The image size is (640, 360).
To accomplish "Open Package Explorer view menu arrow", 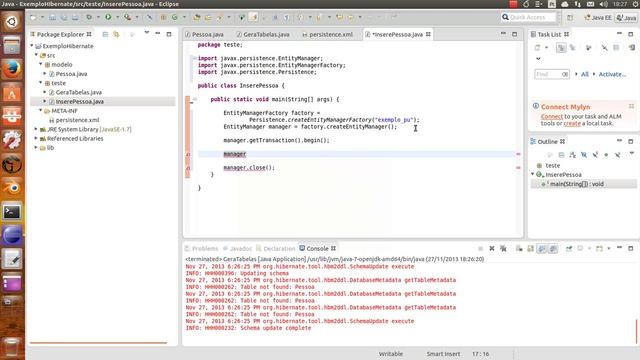I will pyautogui.click(x=147, y=33).
